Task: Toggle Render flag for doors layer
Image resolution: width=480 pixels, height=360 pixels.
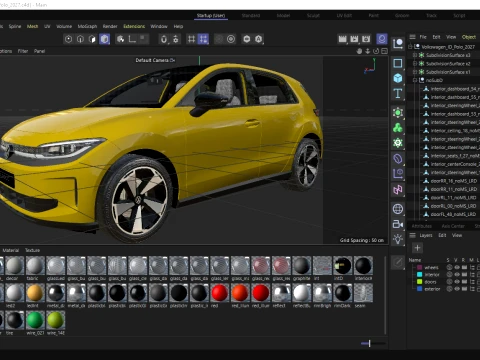Action: (x=464, y=282)
